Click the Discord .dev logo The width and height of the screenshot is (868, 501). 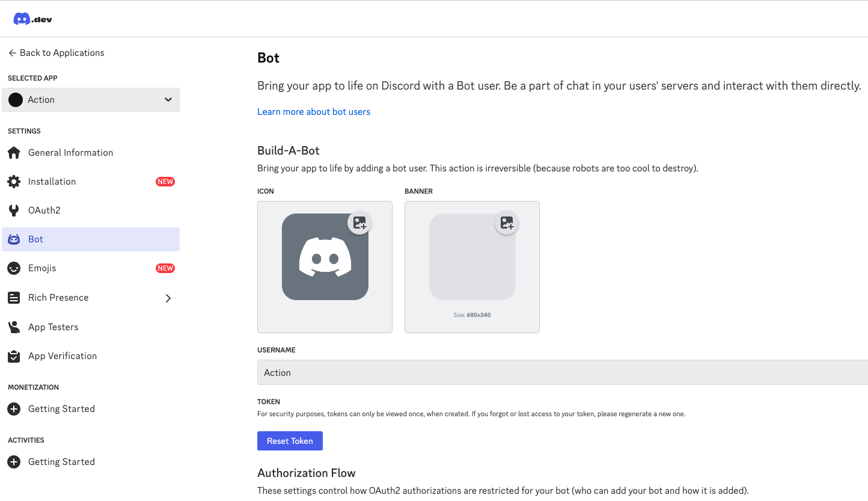point(32,19)
